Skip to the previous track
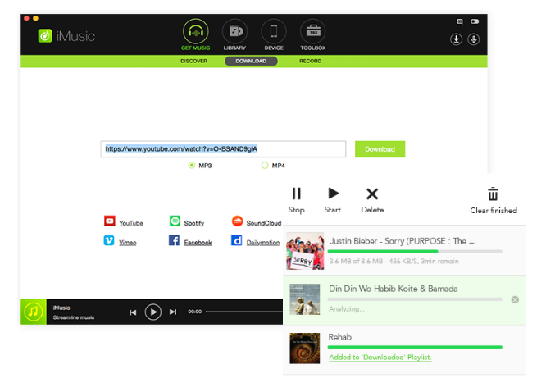The height and width of the screenshot is (392, 546). [133, 312]
